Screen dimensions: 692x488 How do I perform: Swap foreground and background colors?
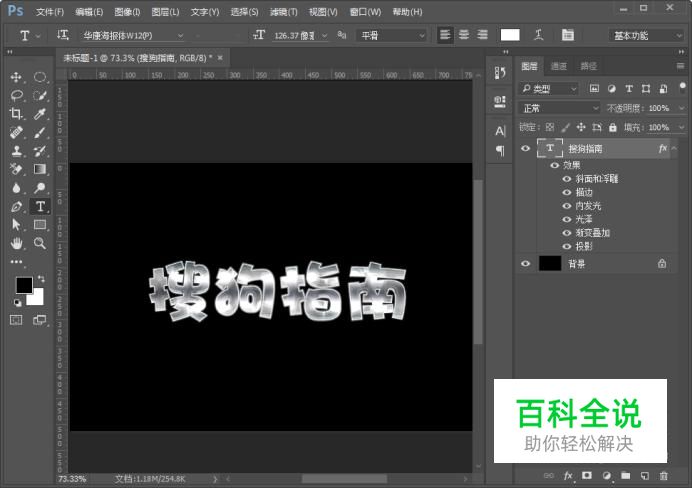[41, 278]
